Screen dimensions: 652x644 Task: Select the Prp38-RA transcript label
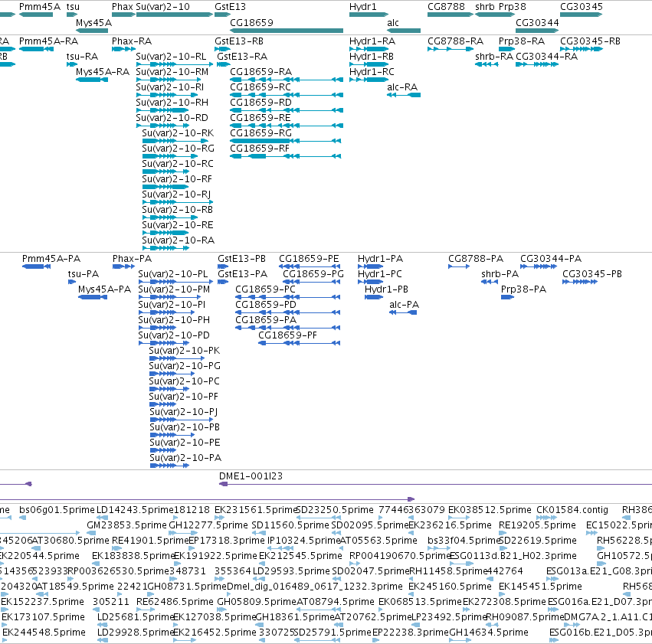(522, 41)
